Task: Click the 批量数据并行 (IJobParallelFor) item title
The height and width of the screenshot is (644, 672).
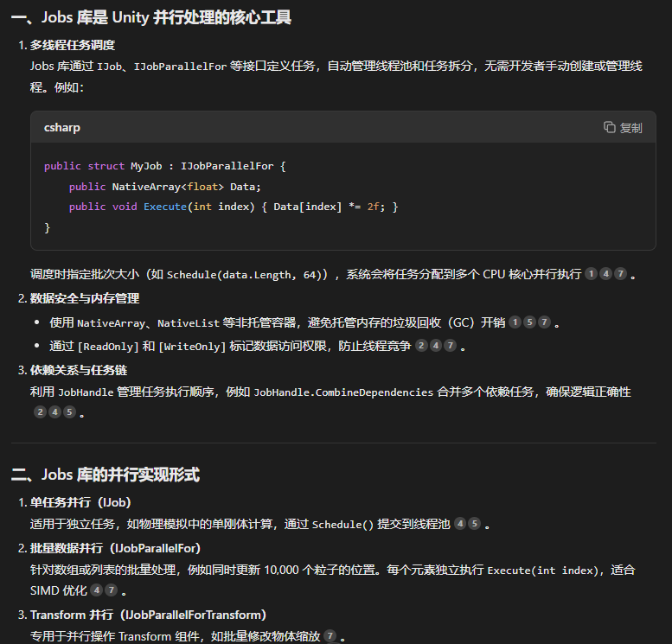Action: pos(115,548)
